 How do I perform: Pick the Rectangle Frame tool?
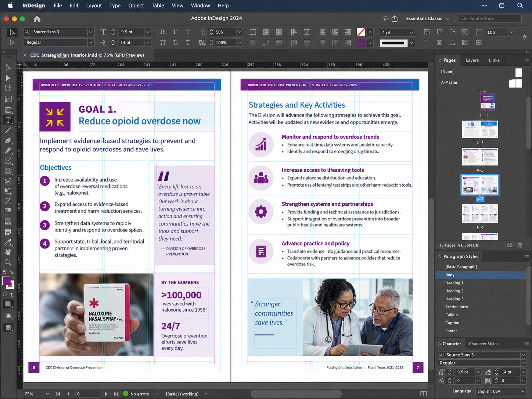[8, 161]
